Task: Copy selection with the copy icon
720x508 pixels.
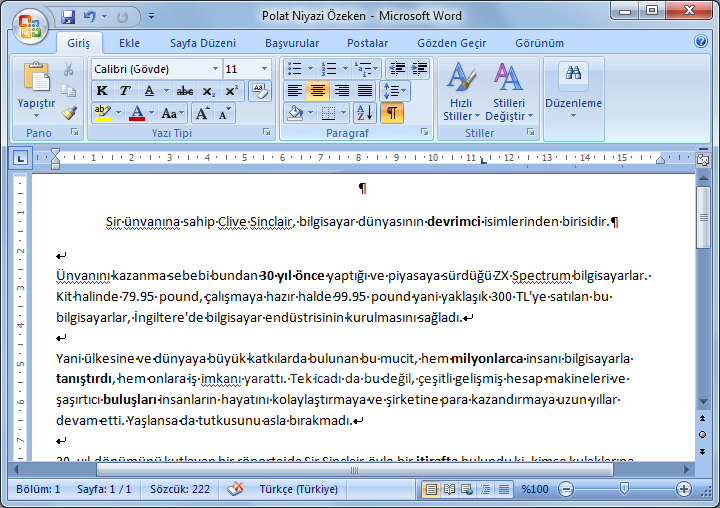Action: pos(69,91)
